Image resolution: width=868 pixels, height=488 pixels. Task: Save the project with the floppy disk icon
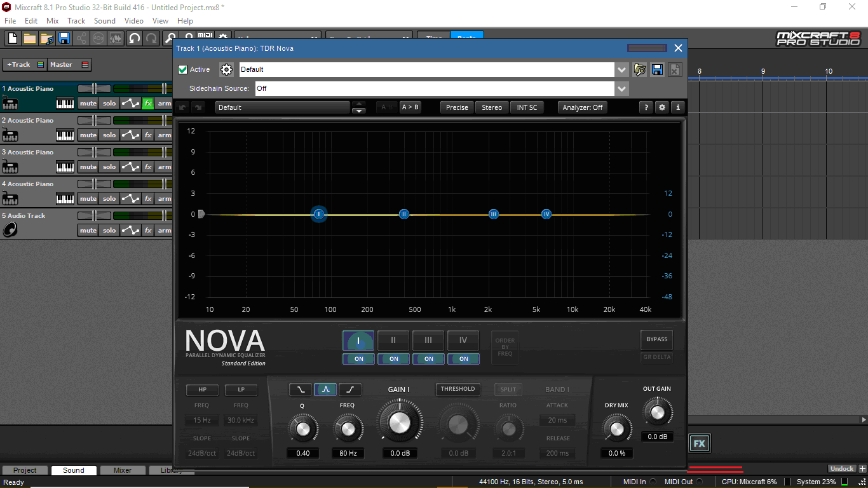(64, 38)
